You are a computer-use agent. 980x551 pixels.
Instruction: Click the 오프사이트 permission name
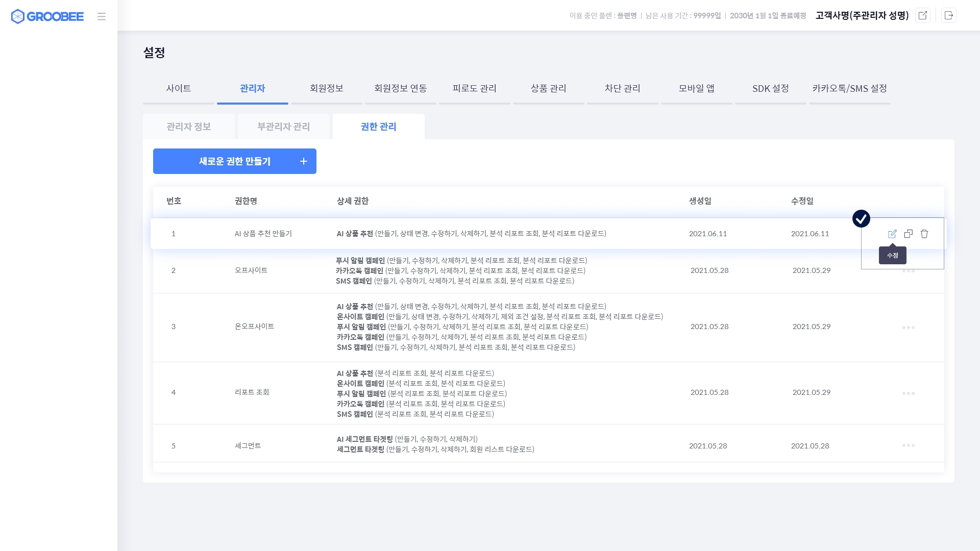click(x=251, y=270)
